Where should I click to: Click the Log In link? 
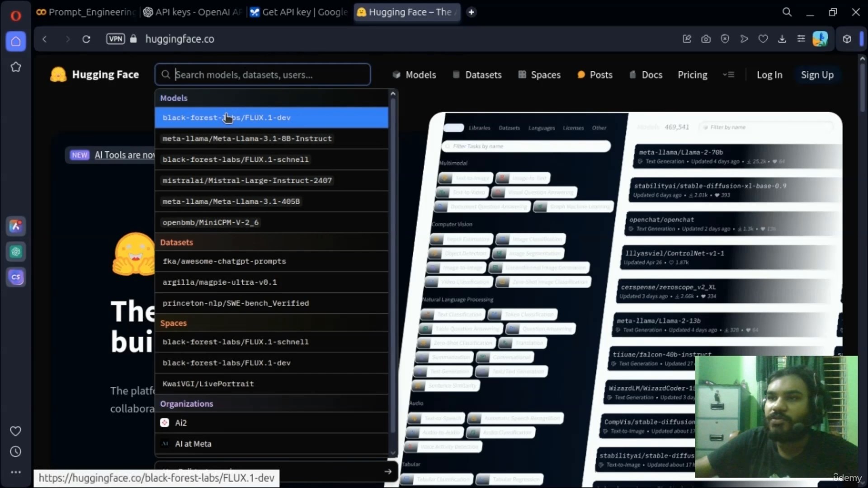click(x=769, y=75)
